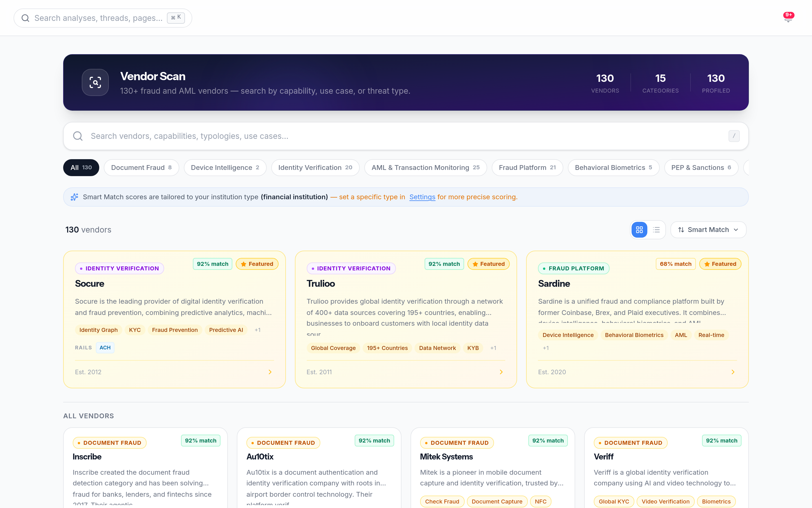The width and height of the screenshot is (812, 508).
Task: Click Sardine's Device Intelligence tag
Action: (x=568, y=335)
